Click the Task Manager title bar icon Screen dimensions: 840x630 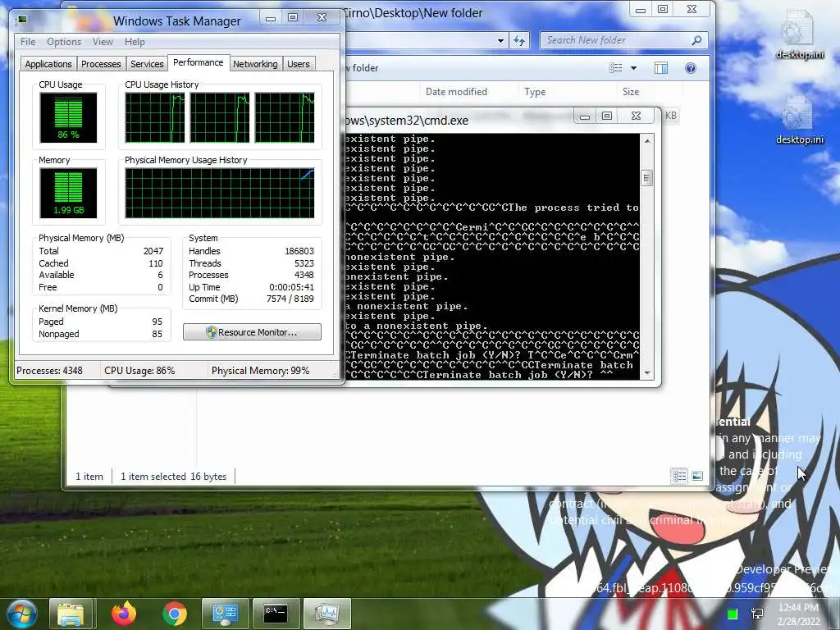22,21
